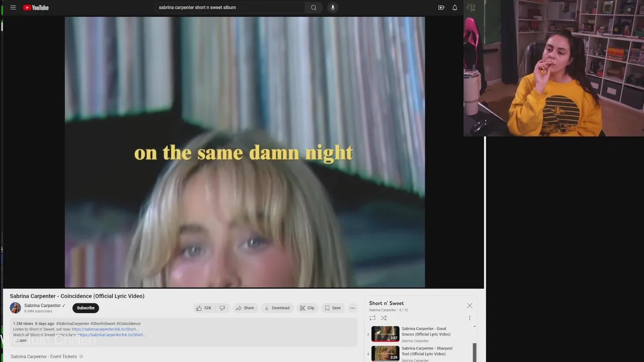Open the SabrinaCarpenter.lnk.to videos link
Viewport: 644px width, 362px height.
(x=111, y=335)
